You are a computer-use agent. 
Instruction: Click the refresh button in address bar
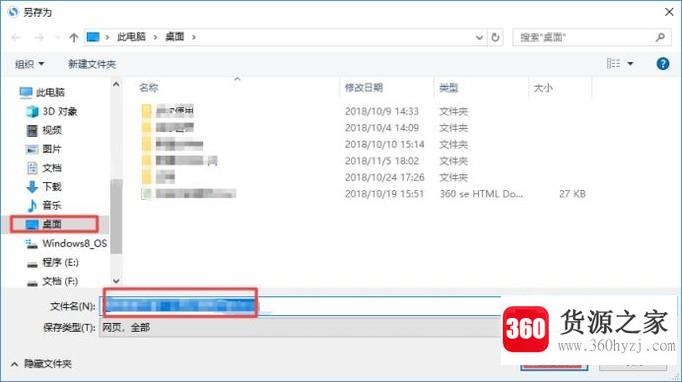(495, 37)
